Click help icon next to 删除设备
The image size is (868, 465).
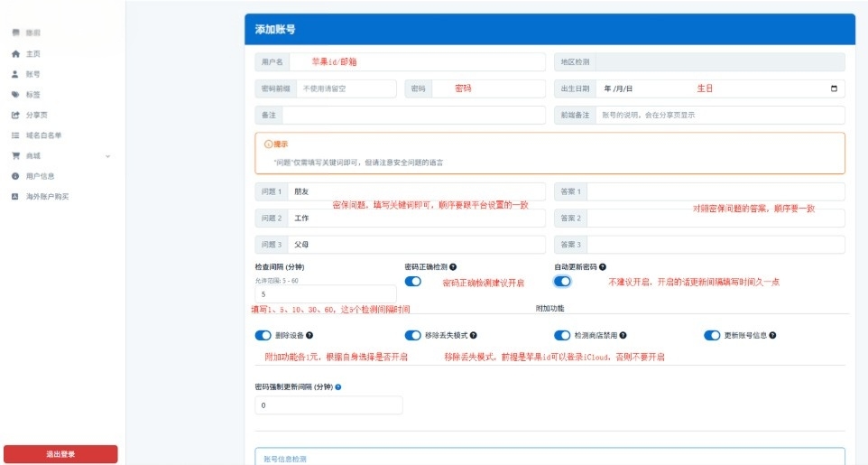[309, 335]
